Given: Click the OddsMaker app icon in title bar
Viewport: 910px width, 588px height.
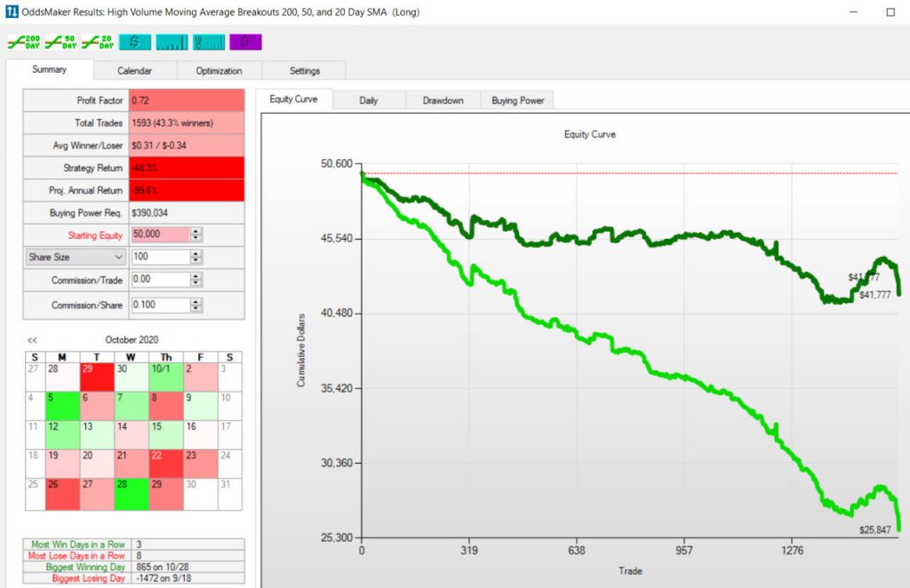Looking at the screenshot, I should (12, 12).
